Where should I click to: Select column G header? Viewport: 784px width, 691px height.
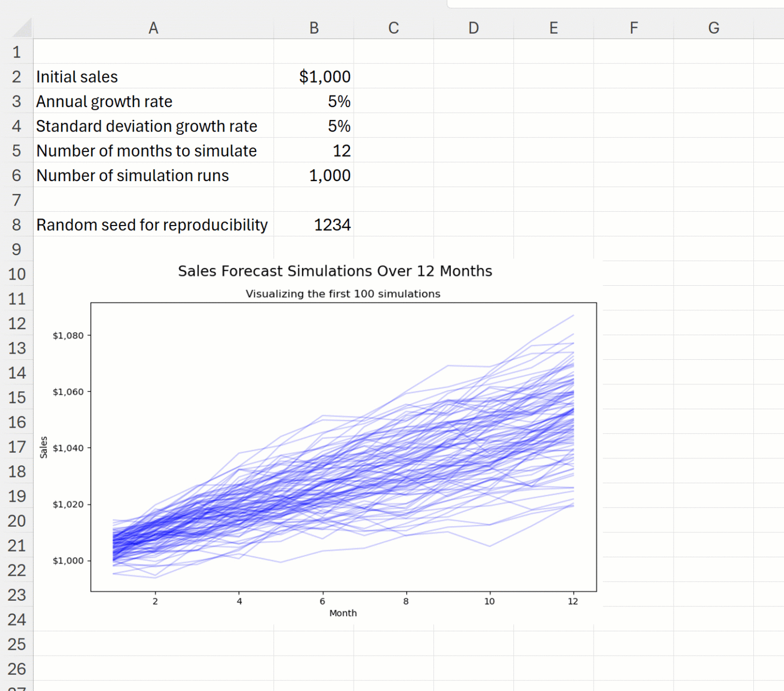pos(713,28)
